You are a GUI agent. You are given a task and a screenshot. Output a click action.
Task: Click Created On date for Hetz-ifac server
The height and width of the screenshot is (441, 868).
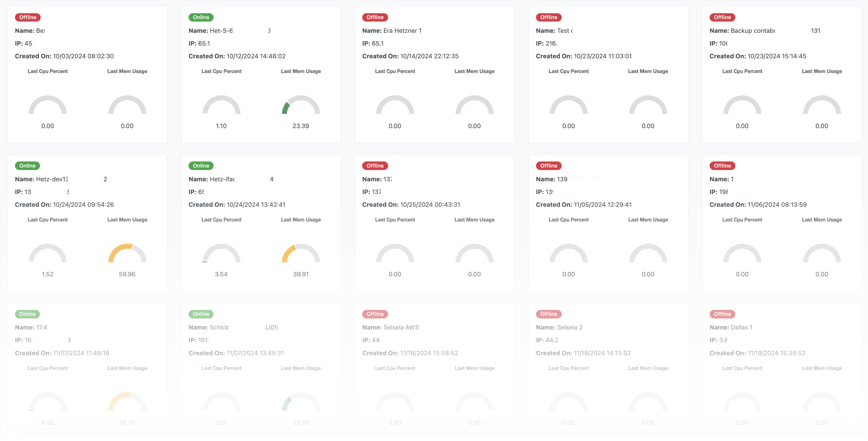[237, 205]
